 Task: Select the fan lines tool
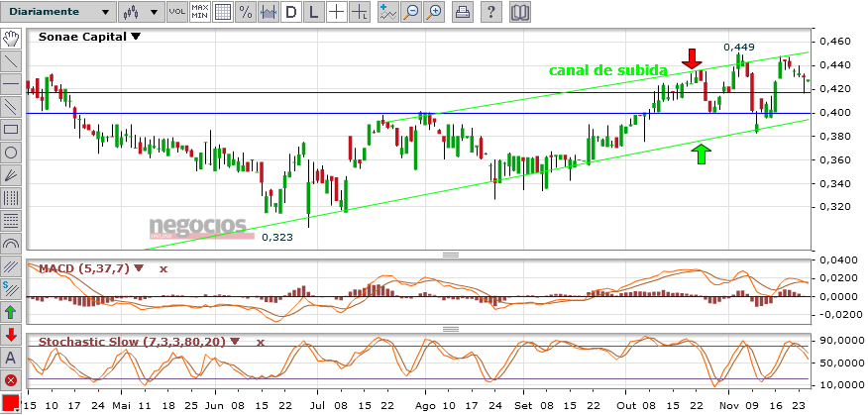(x=11, y=175)
